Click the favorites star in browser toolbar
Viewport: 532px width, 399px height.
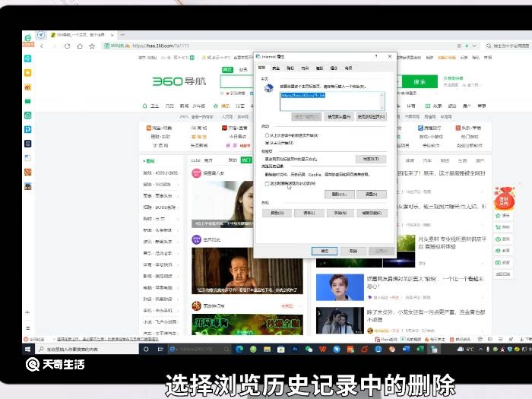click(x=92, y=46)
